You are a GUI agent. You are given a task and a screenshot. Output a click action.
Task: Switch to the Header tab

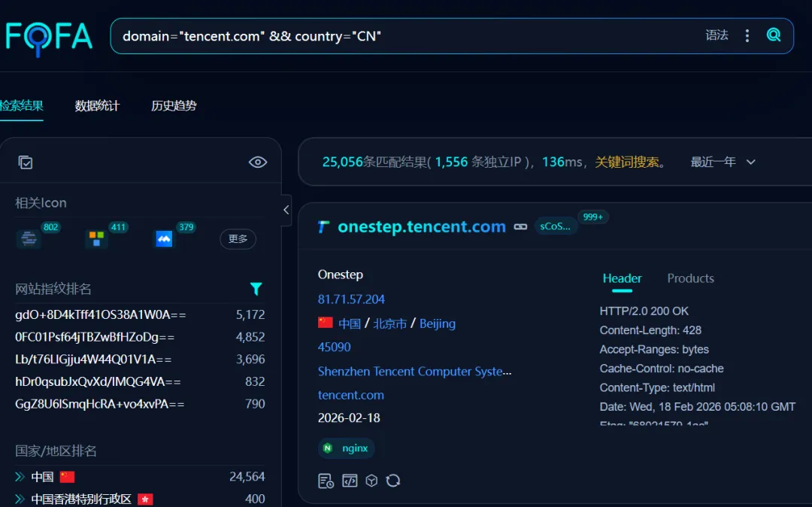pyautogui.click(x=622, y=278)
